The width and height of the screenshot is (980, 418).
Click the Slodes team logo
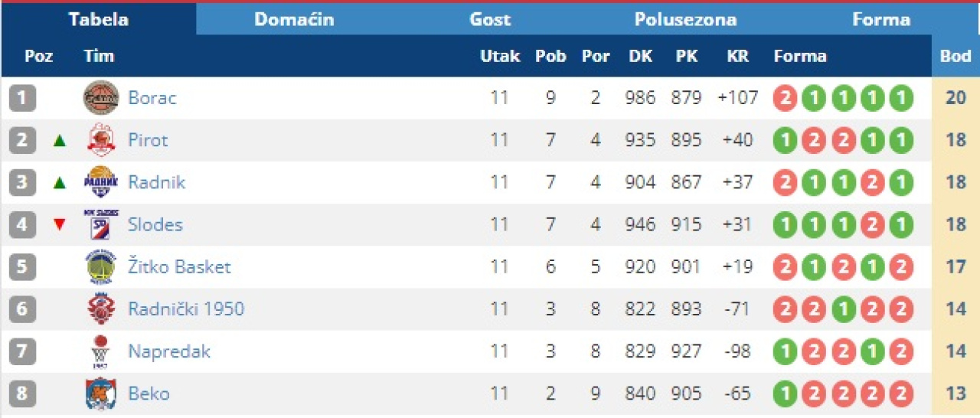point(101,224)
